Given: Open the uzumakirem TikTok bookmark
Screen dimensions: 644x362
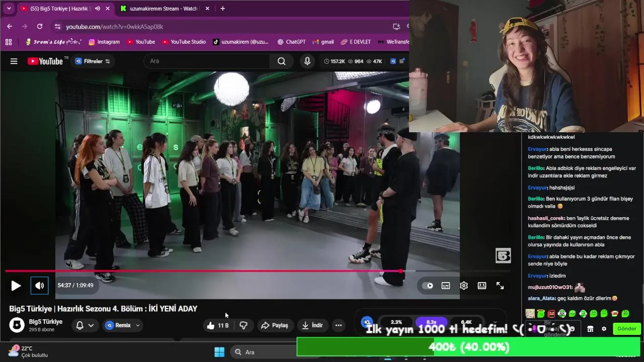Looking at the screenshot, I should tap(240, 42).
